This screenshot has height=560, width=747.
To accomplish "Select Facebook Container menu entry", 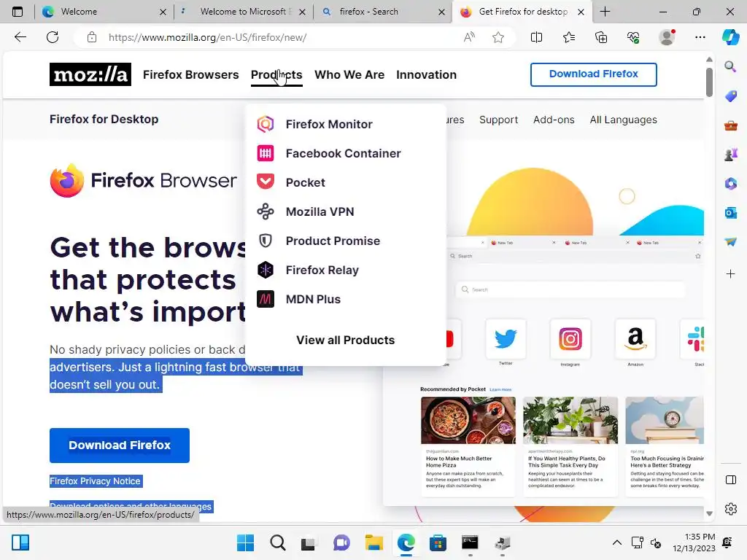I will coord(344,153).
